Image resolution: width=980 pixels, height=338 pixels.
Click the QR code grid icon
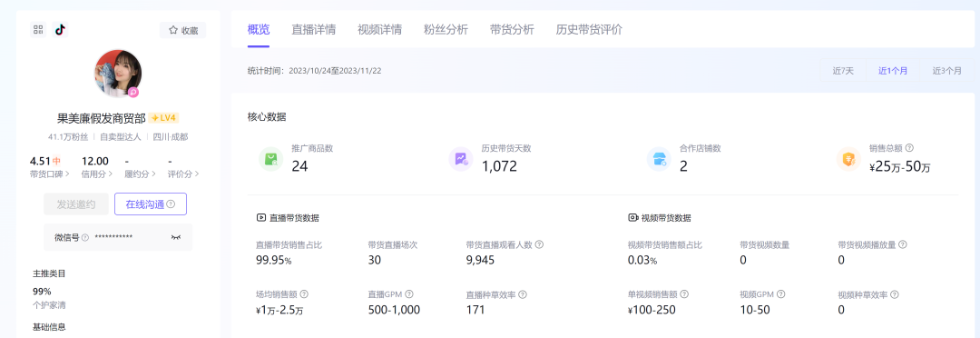point(38,29)
